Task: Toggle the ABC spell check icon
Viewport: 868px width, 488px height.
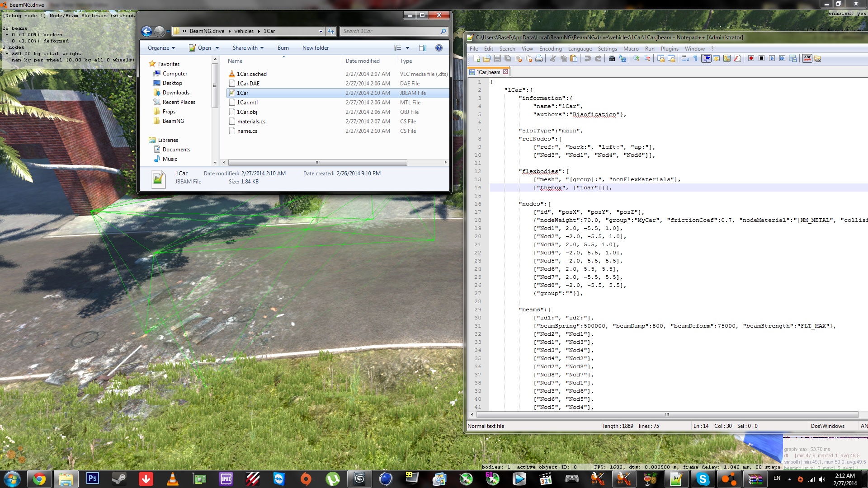Action: pos(807,59)
